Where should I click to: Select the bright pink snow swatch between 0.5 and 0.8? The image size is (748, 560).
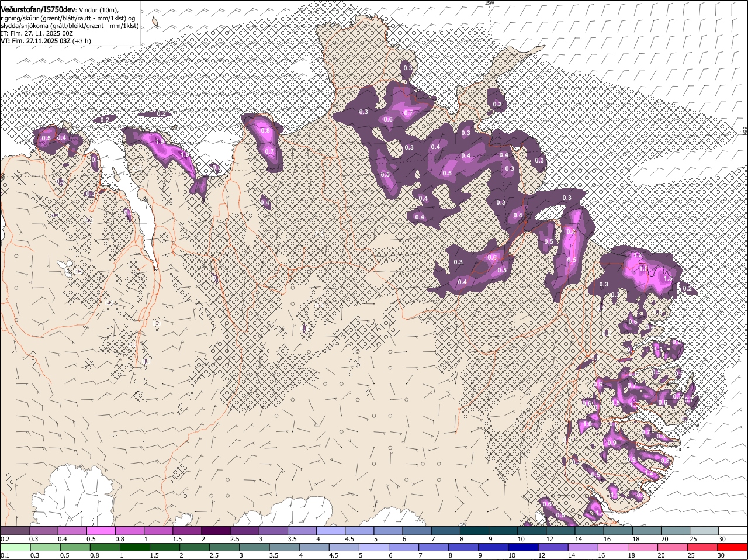click(x=101, y=531)
